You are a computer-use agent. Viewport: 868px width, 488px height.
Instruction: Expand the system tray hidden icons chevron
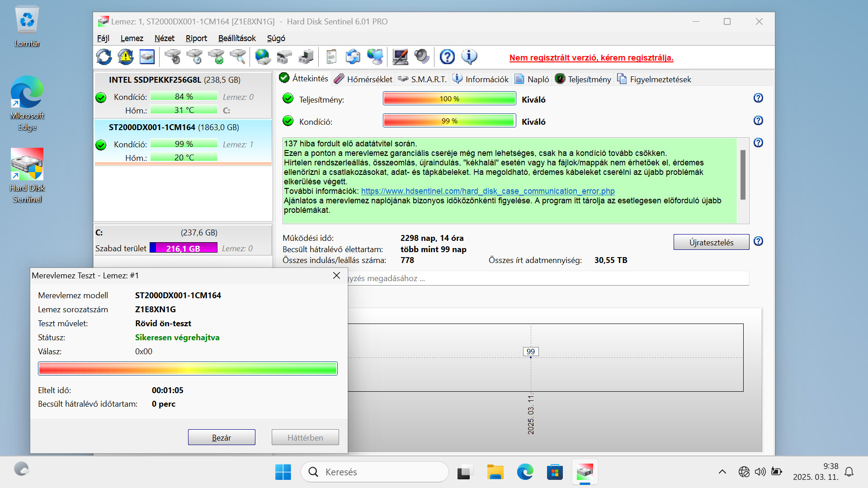click(x=722, y=472)
